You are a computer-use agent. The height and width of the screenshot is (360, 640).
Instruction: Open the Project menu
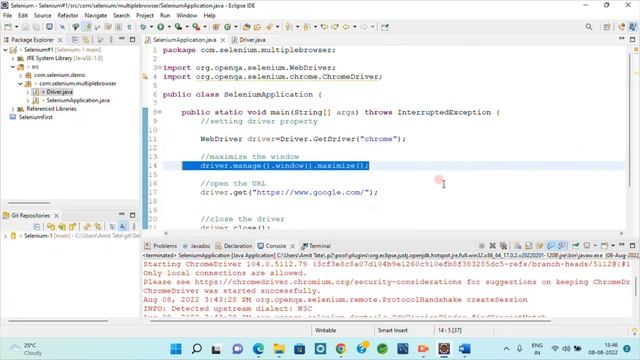[144, 16]
